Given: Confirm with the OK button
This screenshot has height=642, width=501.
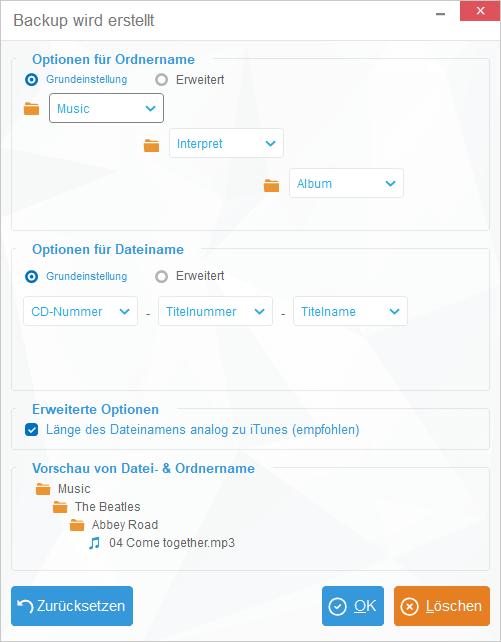Looking at the screenshot, I should tap(353, 606).
